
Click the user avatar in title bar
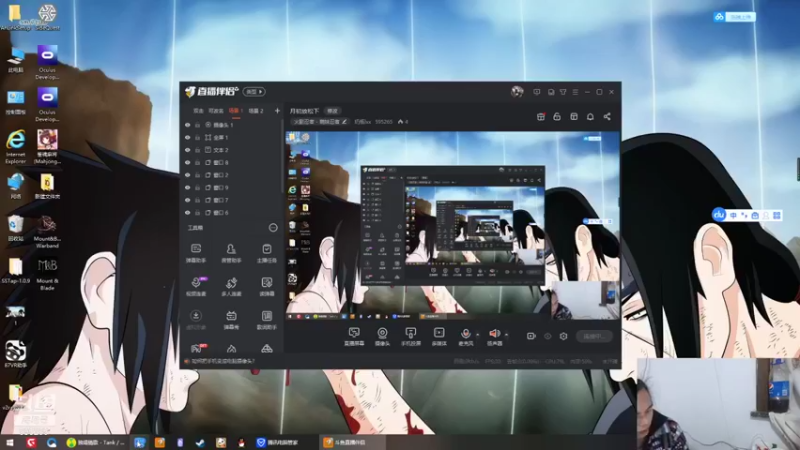(517, 92)
